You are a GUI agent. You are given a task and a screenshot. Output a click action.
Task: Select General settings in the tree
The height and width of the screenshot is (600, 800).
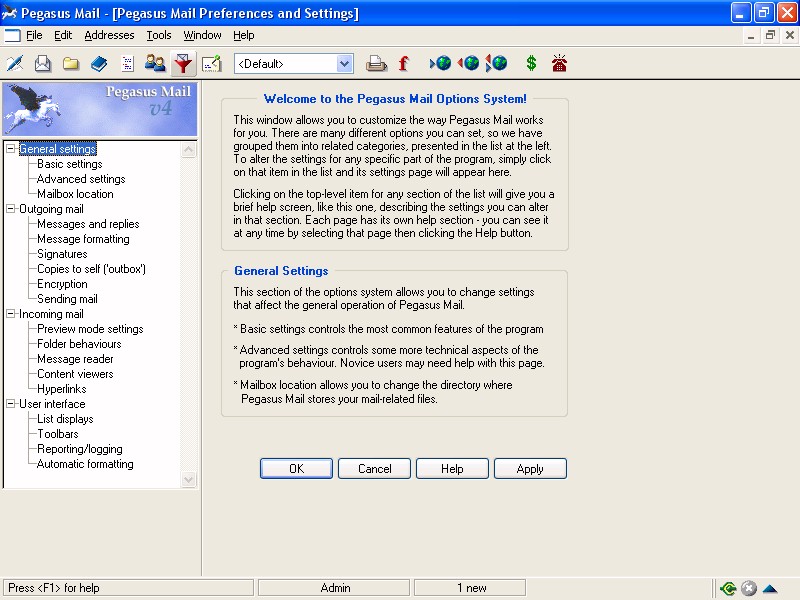tap(58, 149)
